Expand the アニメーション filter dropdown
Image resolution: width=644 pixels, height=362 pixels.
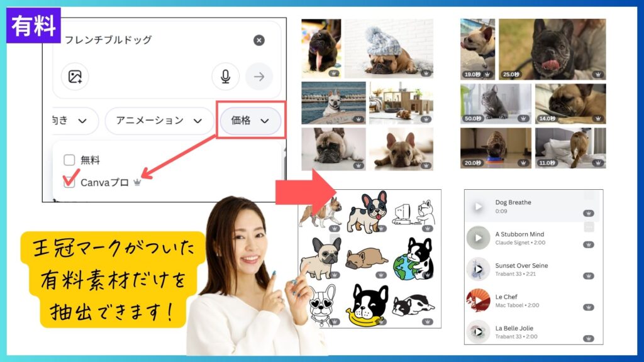tap(155, 120)
